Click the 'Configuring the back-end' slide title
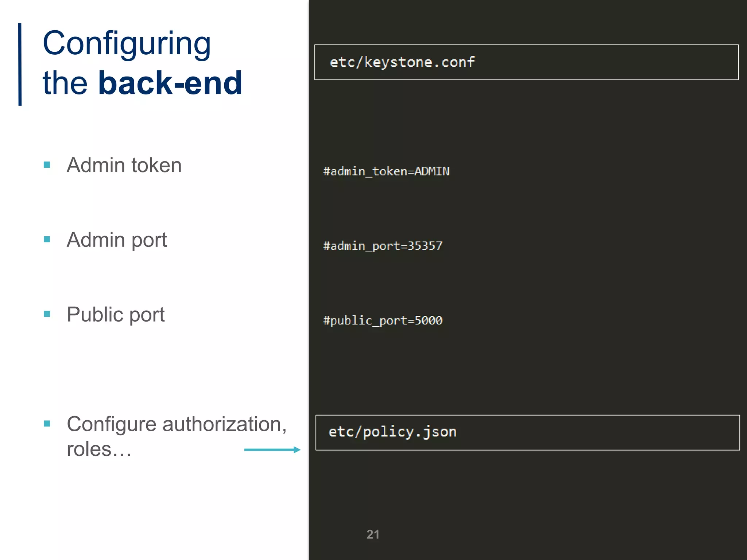The image size is (747, 560). coord(142,63)
